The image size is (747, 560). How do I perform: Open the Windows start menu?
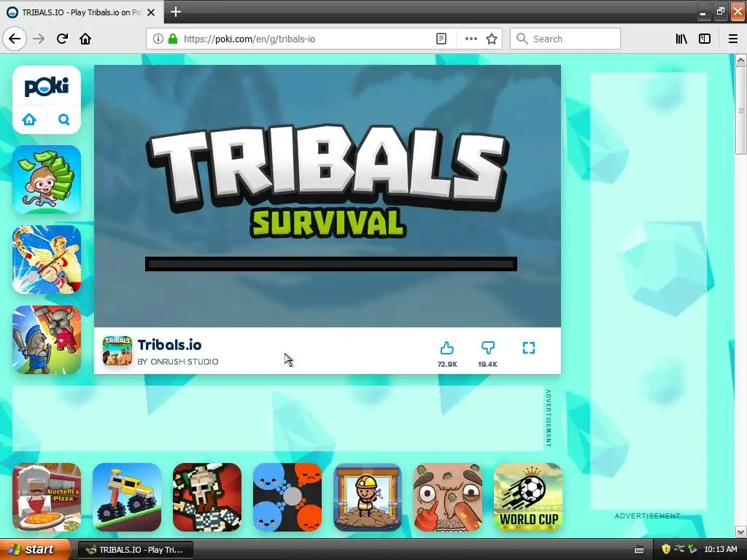point(35,550)
